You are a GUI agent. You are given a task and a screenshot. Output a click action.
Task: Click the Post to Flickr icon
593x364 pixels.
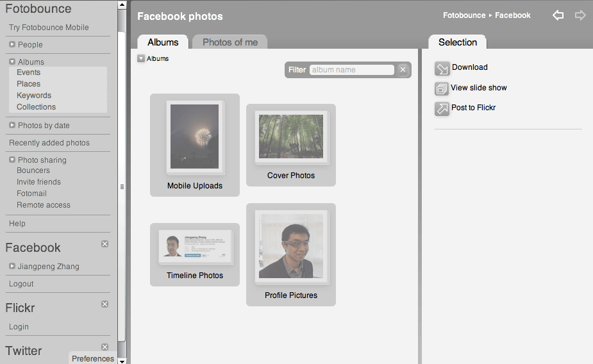coord(442,109)
